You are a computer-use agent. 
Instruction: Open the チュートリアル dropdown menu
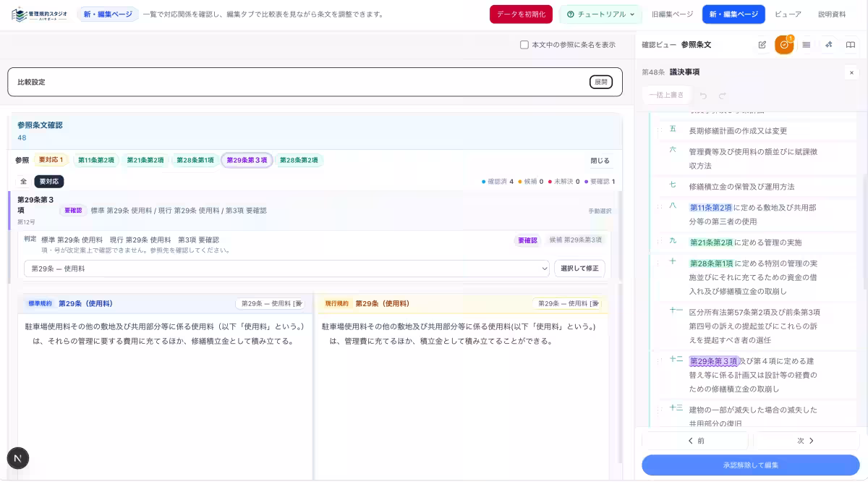(600, 14)
